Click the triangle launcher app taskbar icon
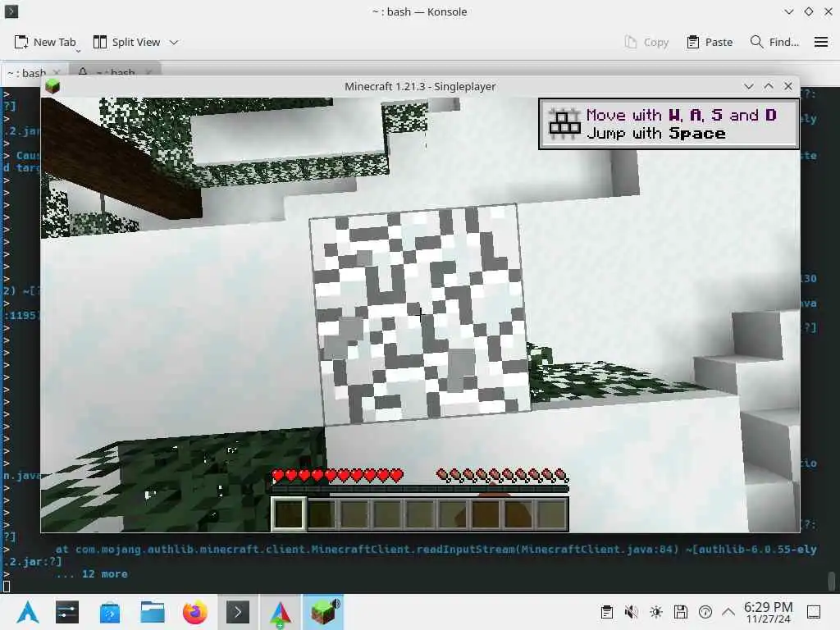 (281, 612)
